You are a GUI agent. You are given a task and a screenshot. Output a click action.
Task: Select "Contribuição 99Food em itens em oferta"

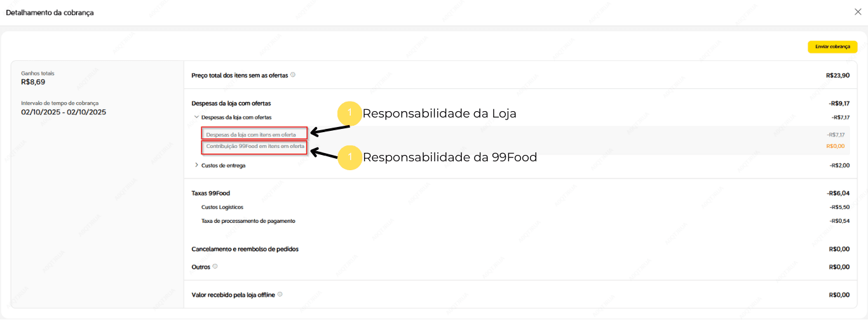point(255,147)
